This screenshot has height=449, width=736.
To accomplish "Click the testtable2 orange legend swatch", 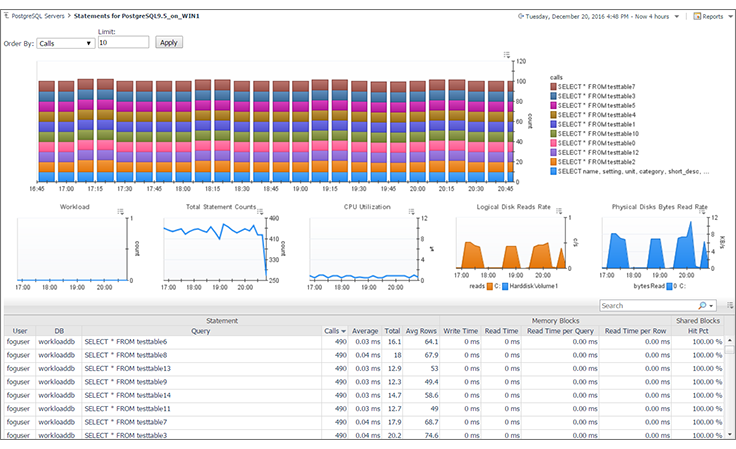I will (553, 161).
